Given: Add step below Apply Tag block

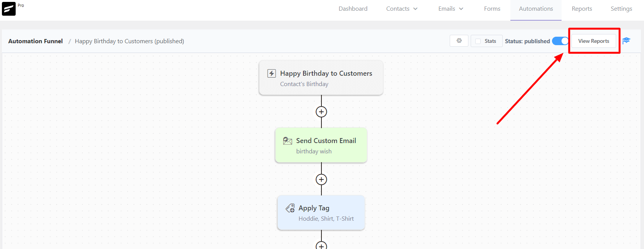Looking at the screenshot, I should pos(321,246).
